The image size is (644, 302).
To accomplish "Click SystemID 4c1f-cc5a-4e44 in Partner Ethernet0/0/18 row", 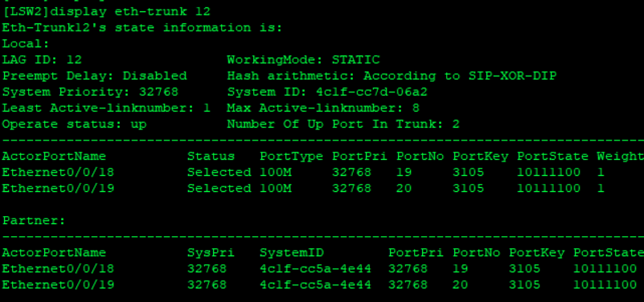I will pos(315,269).
